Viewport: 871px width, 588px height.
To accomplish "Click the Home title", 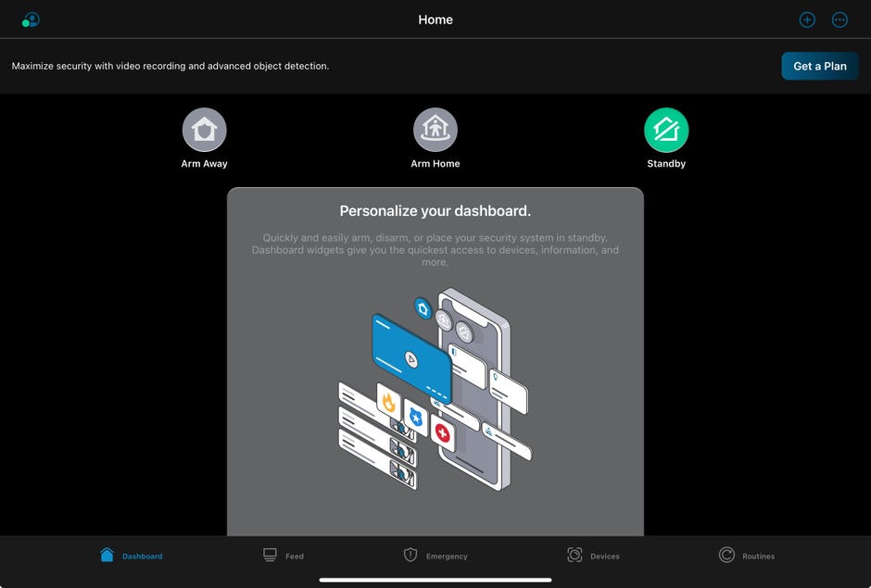I will (x=435, y=20).
